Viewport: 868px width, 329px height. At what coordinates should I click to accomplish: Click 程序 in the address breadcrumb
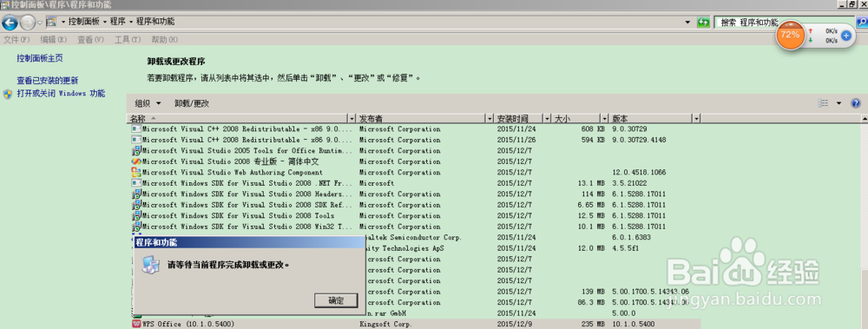(117, 23)
